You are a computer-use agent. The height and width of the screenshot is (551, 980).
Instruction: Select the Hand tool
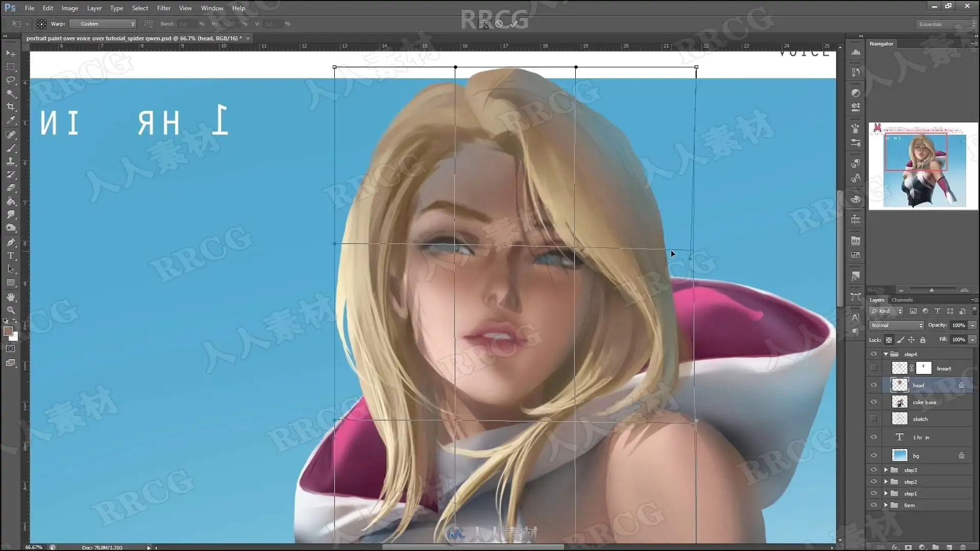11,297
